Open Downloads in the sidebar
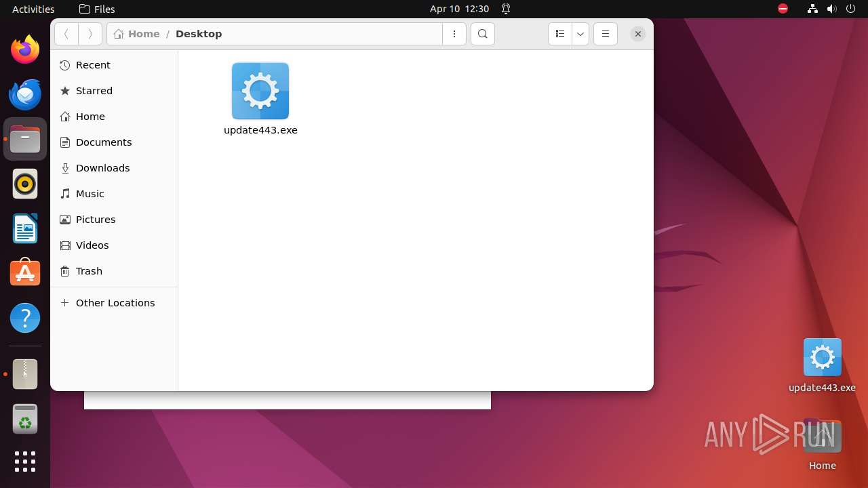Viewport: 868px width, 488px height. 114,168
